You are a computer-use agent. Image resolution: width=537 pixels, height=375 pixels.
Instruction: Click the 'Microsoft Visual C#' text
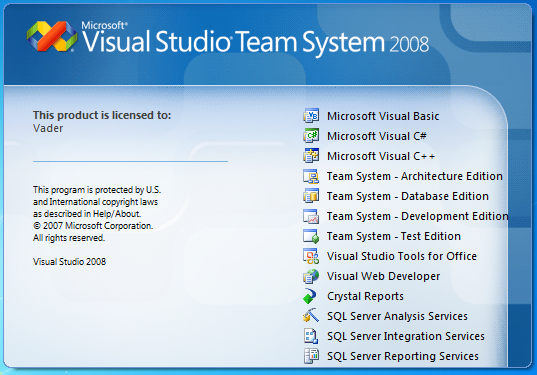377,136
